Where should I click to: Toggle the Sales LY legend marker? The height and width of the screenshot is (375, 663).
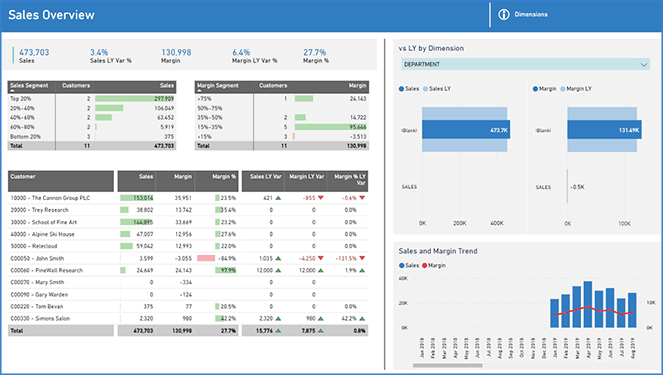point(425,89)
